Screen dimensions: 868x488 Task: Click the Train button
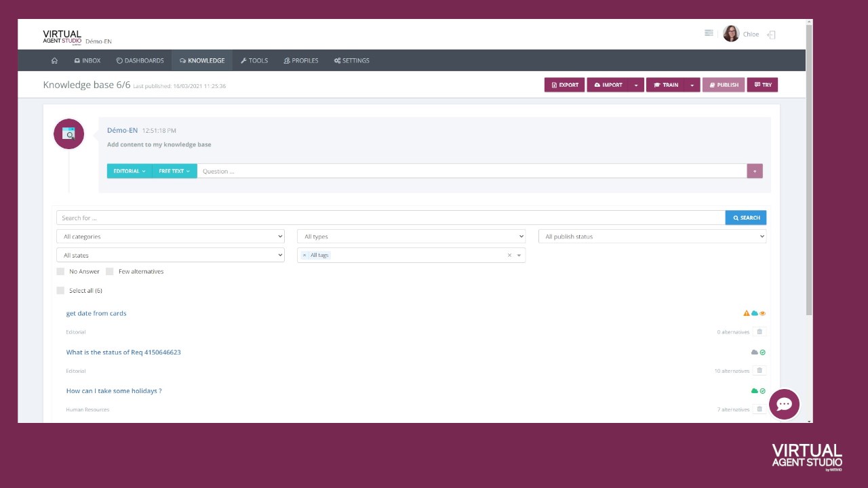tap(665, 85)
